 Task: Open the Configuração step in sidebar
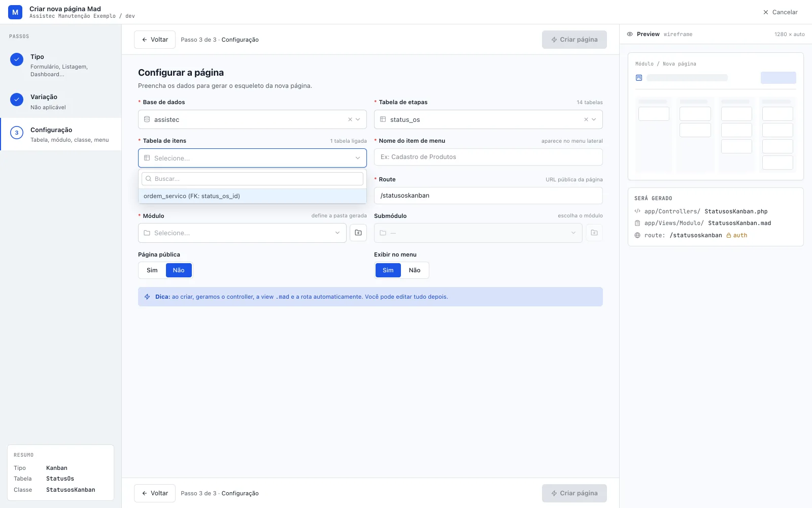[x=60, y=134]
